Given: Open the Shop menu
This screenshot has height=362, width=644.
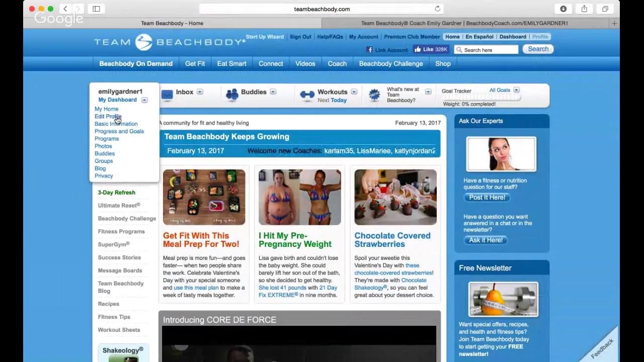Looking at the screenshot, I should (x=443, y=64).
